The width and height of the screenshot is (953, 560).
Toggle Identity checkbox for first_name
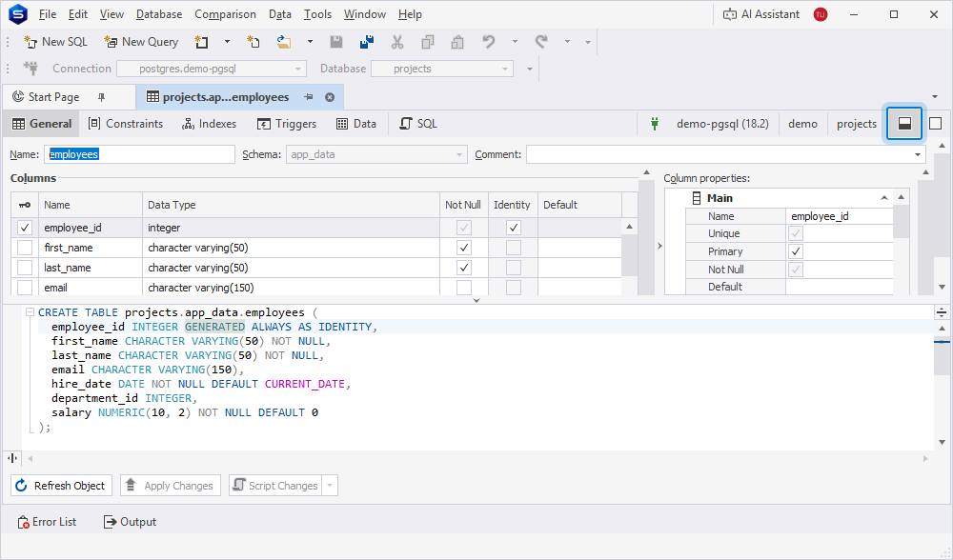[x=514, y=248]
